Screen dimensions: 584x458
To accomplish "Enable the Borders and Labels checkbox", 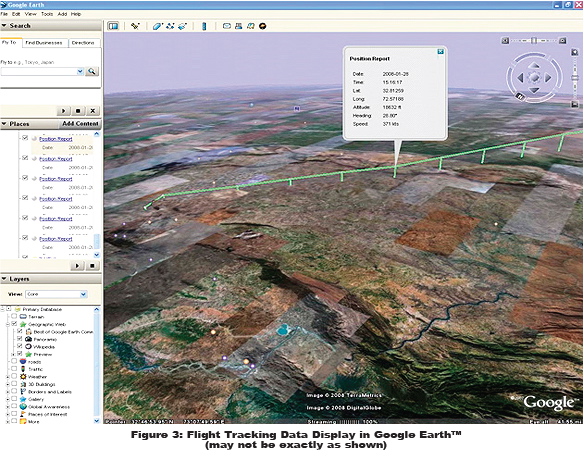I will (14, 391).
